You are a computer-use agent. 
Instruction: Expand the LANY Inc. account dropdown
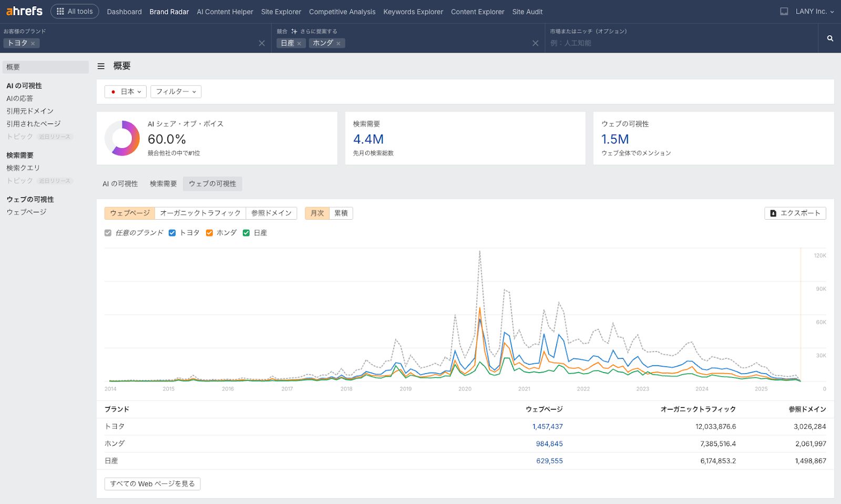click(815, 11)
